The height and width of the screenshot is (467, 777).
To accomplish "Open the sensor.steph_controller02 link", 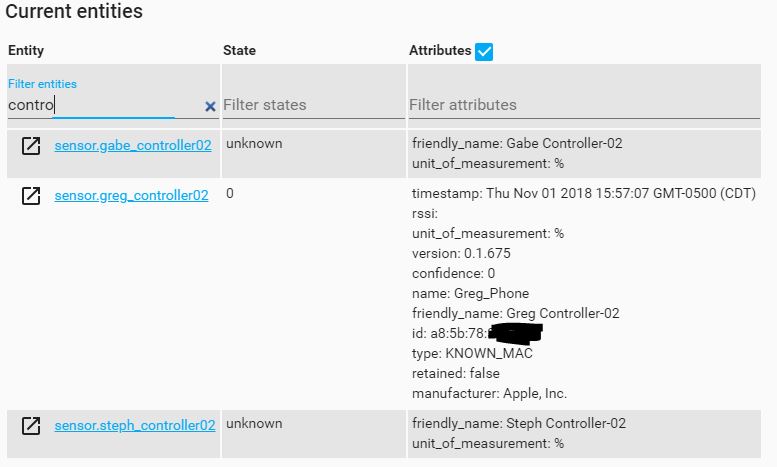I will click(x=135, y=425).
